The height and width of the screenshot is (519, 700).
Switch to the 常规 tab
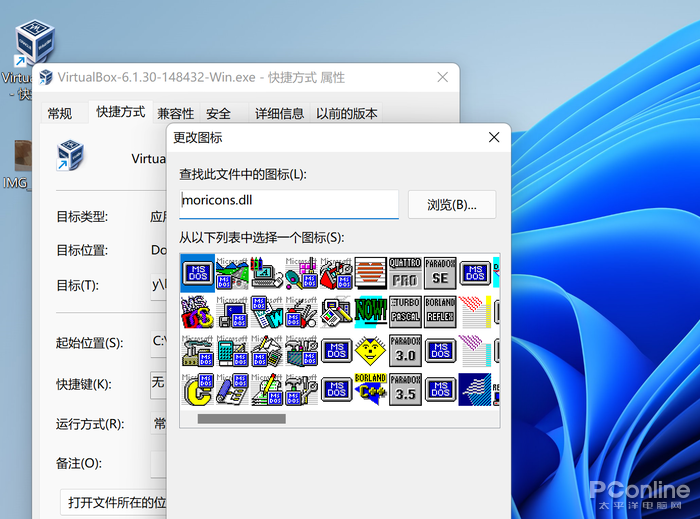(60, 114)
